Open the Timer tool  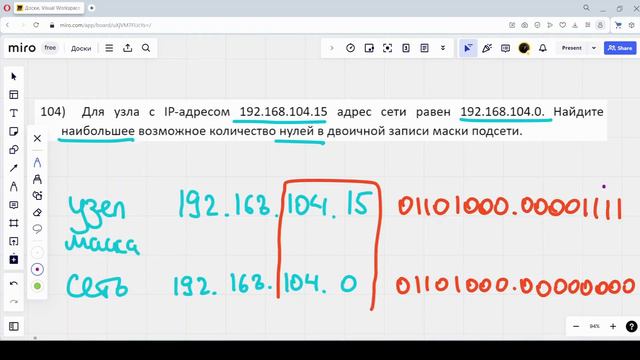point(350,48)
